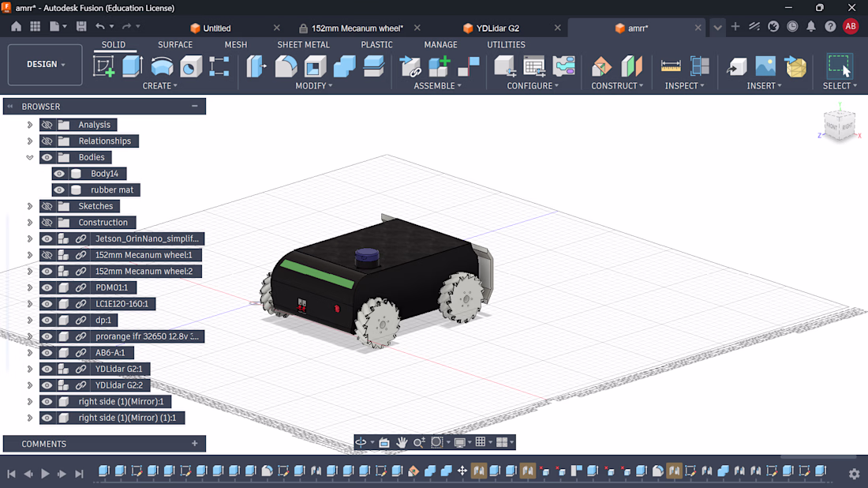Switch to the SHEET METAL tab
This screenshot has height=488, width=868.
[303, 44]
